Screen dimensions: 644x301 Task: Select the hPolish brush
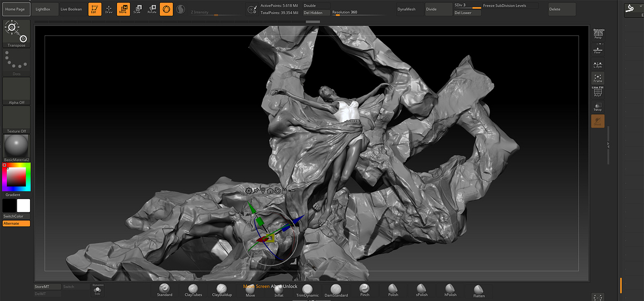point(450,290)
